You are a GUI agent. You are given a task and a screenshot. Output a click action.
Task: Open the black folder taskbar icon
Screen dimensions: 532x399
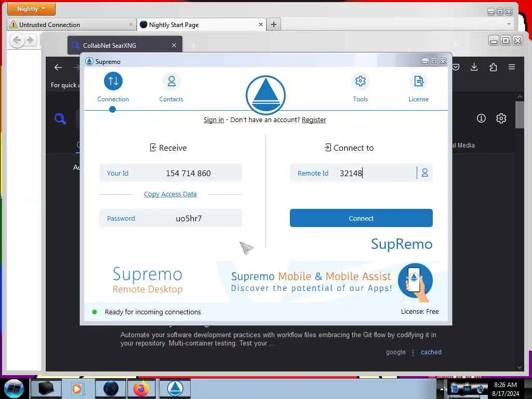tap(46, 389)
